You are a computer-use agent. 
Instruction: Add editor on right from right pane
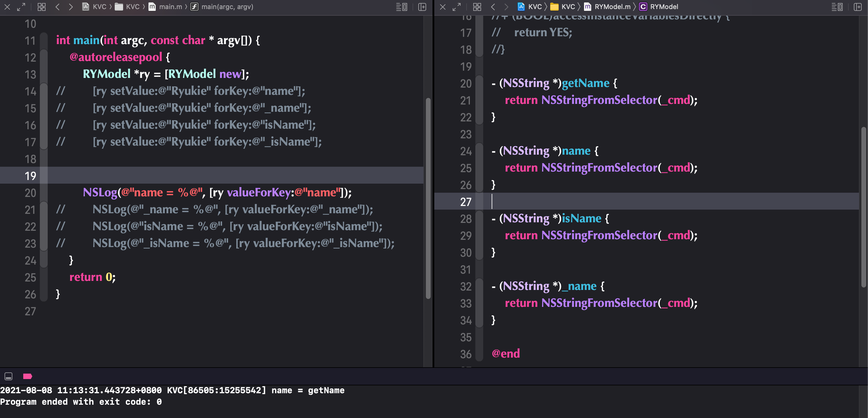tap(858, 7)
